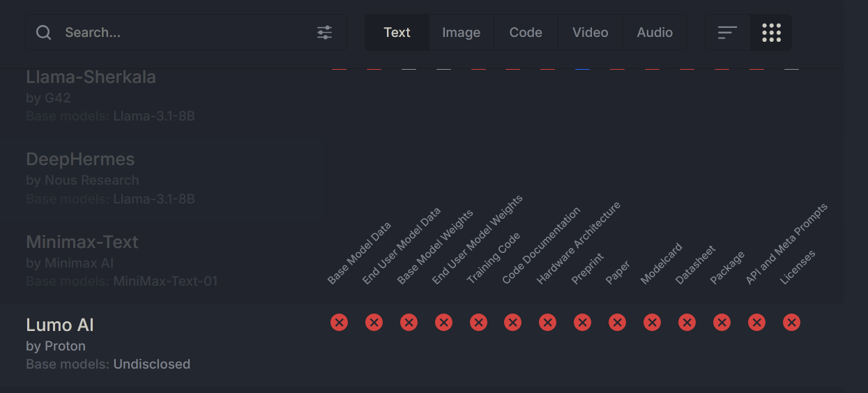Open the Lumo AI model entry
Screen dimensions: 868x393
coord(60,325)
